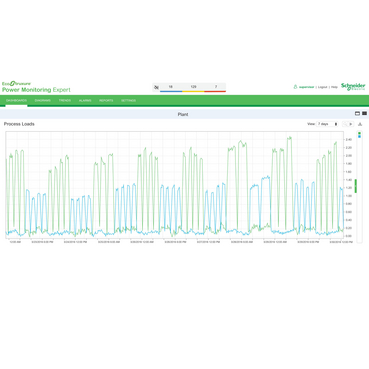This screenshot has width=369, height=369.
Task: Switch to the Diagrams tab
Action: coord(43,100)
